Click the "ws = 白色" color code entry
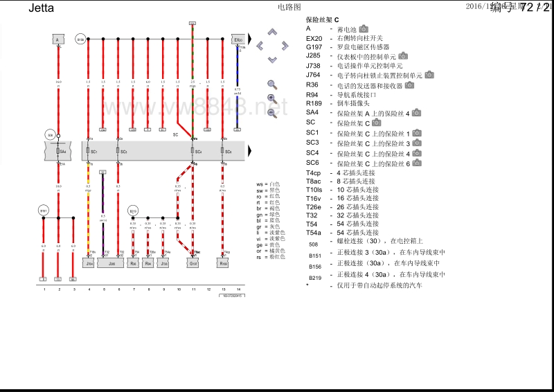 (x=268, y=184)
